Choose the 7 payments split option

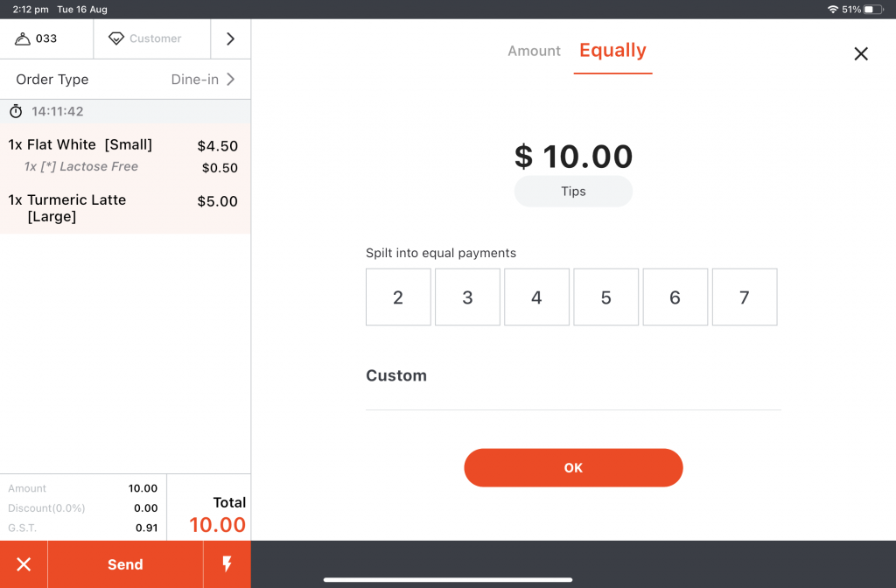pyautogui.click(x=744, y=297)
